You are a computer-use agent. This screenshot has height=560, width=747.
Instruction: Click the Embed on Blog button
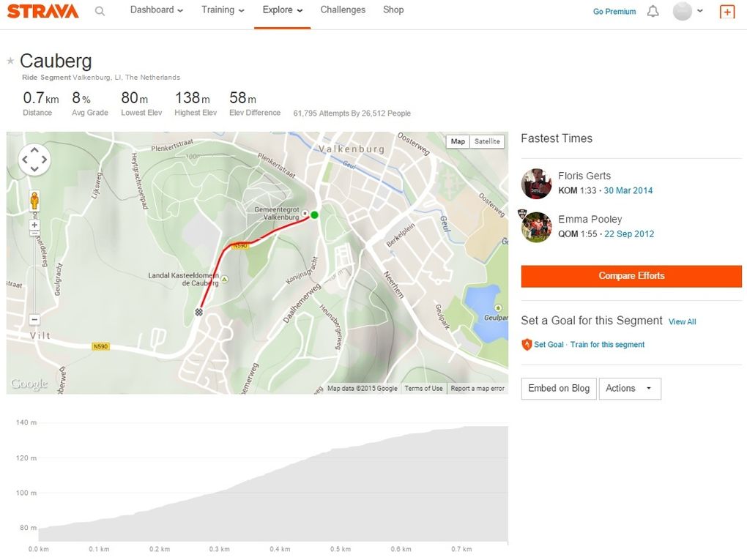(559, 389)
